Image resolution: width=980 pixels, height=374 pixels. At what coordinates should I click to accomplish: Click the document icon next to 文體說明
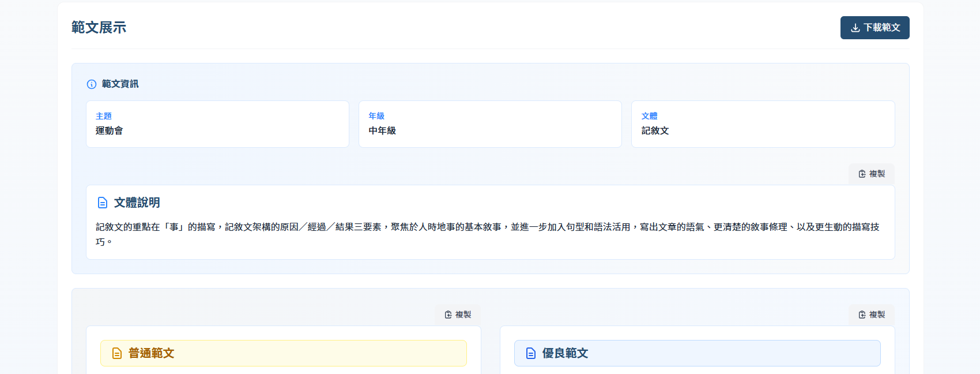point(103,203)
